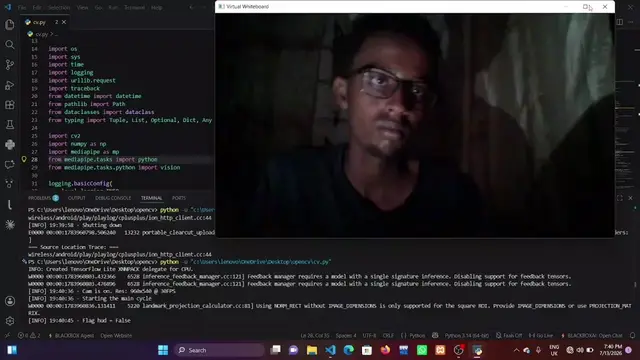Click the notifications bell in the status bar
This screenshot has width=640, height=360.
pos(632,336)
